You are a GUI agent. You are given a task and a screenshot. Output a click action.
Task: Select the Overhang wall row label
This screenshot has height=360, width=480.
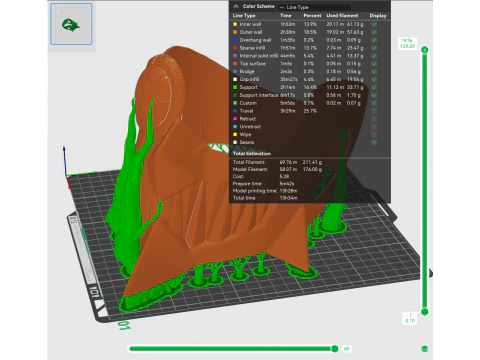pyautogui.click(x=255, y=40)
